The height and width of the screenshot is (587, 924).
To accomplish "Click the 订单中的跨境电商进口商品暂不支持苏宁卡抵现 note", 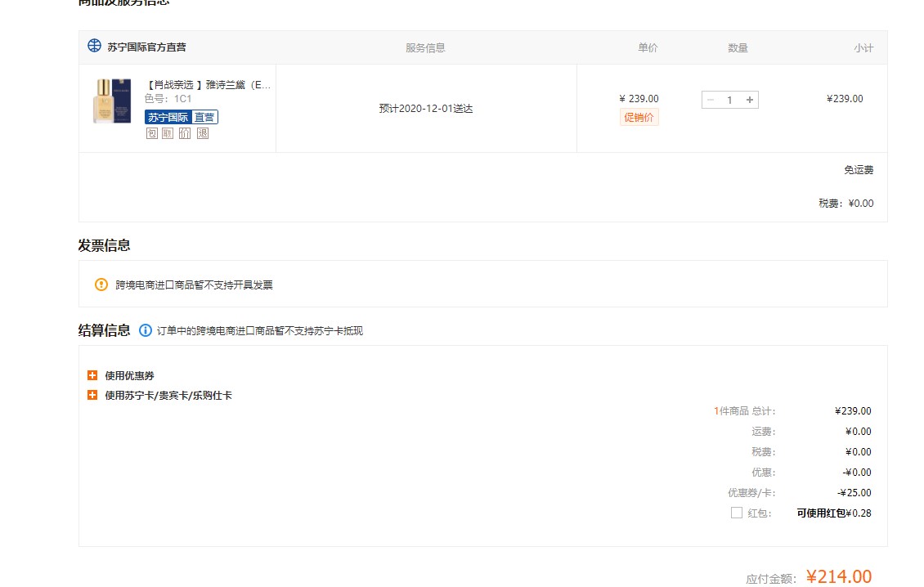I will click(260, 330).
